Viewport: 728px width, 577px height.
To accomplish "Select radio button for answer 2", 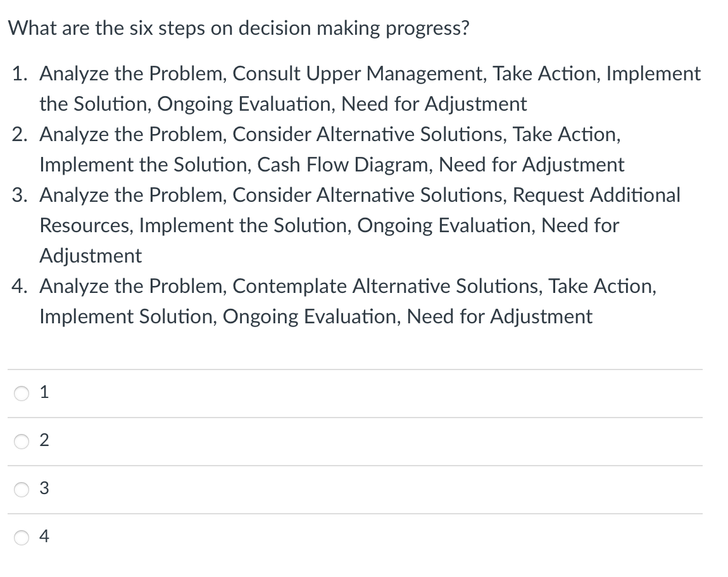I will [21, 441].
